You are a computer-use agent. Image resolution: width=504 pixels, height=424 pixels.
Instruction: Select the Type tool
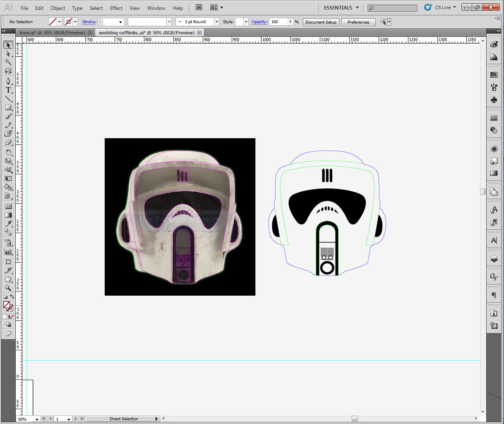8,90
